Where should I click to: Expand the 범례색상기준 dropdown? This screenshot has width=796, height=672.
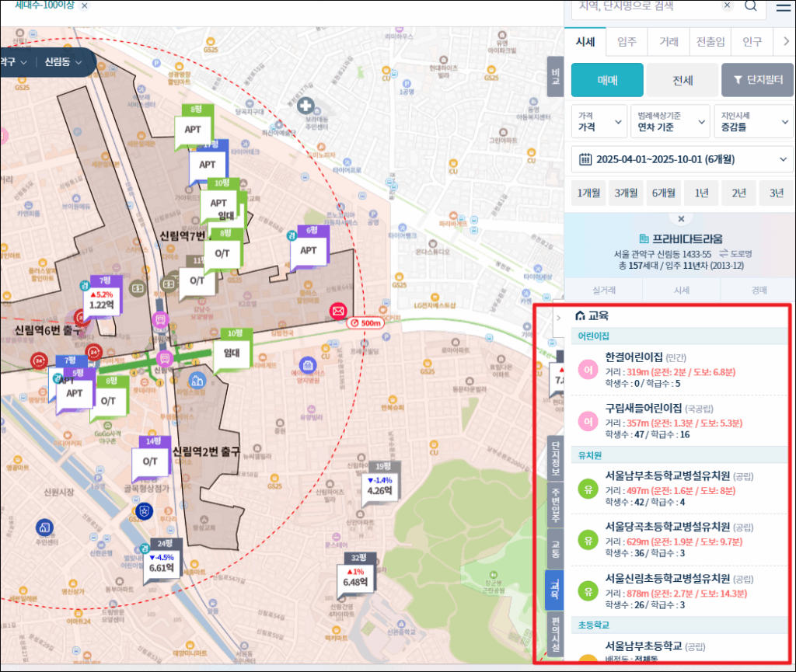[x=669, y=121]
